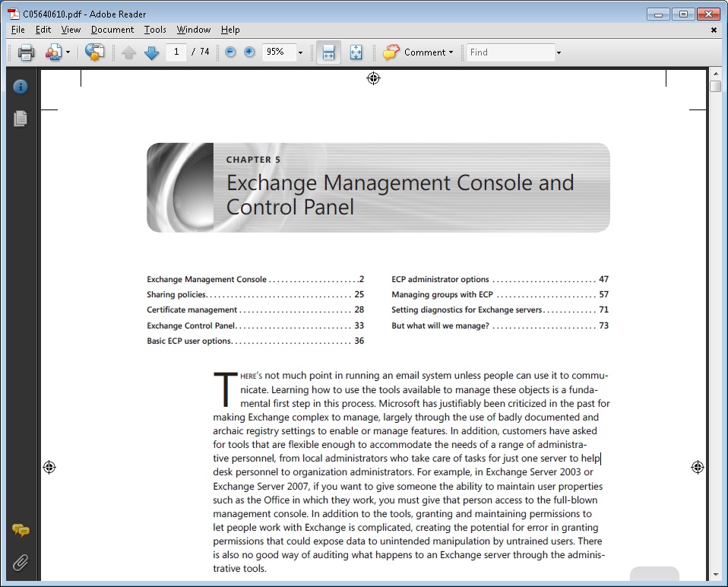Image resolution: width=728 pixels, height=587 pixels.
Task: Expand the zoom percentage dropdown
Action: 300,52
